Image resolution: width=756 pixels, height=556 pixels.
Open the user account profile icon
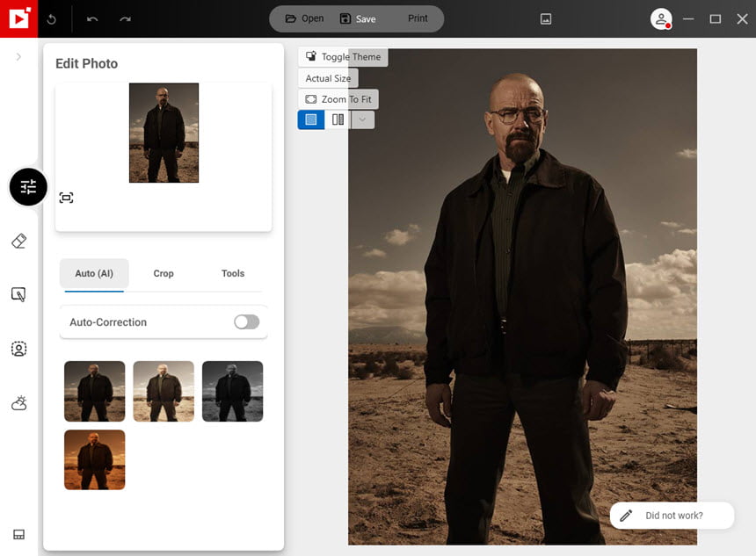[661, 19]
